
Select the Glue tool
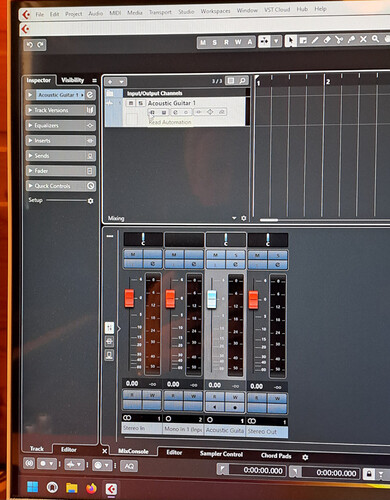[351, 39]
